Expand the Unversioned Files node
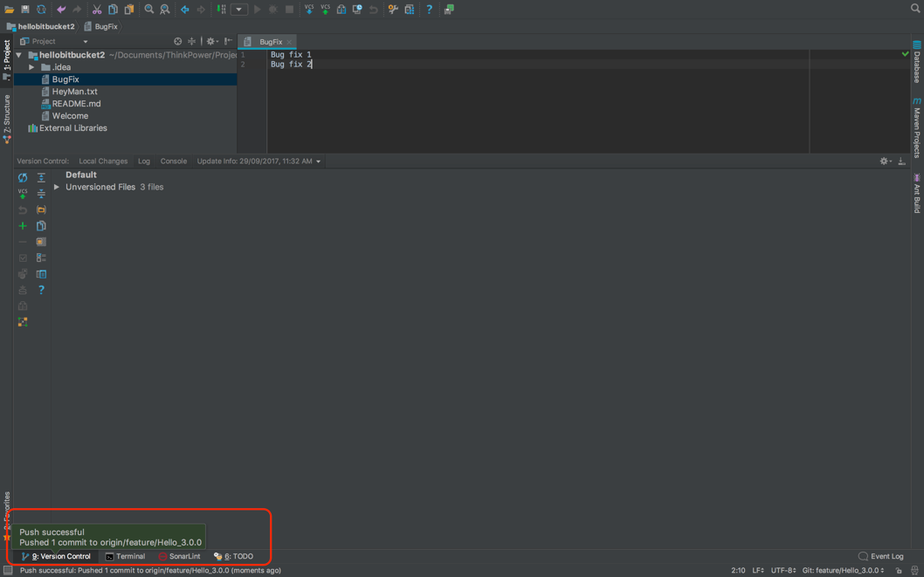Screen dimensions: 924x577 coord(57,187)
